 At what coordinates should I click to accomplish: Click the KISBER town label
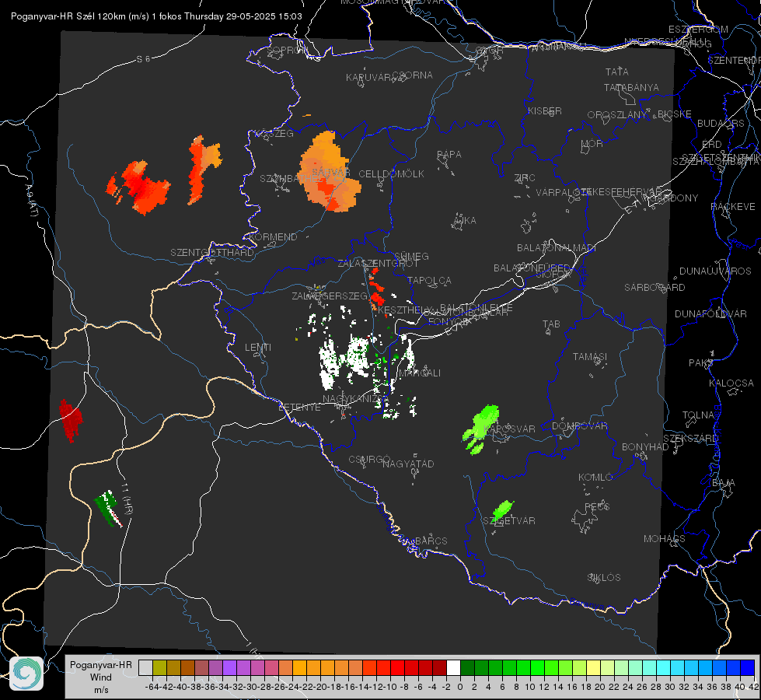[x=545, y=110]
